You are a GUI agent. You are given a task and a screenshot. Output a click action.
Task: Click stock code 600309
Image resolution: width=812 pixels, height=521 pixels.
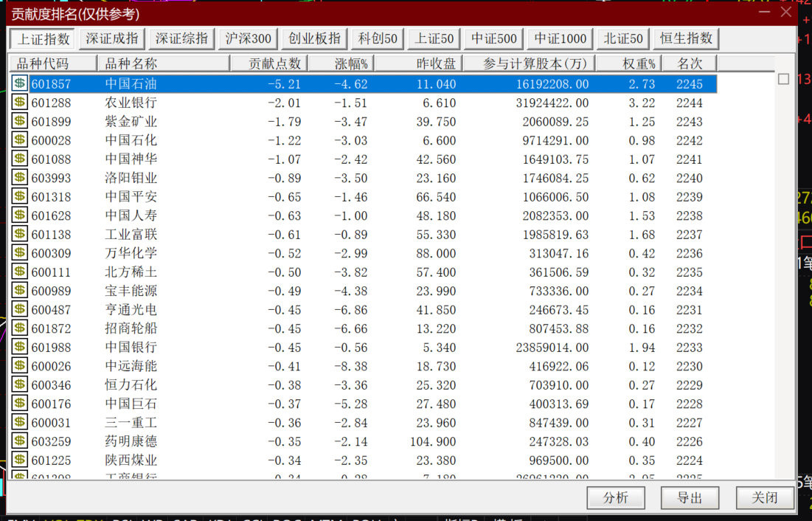(x=52, y=254)
